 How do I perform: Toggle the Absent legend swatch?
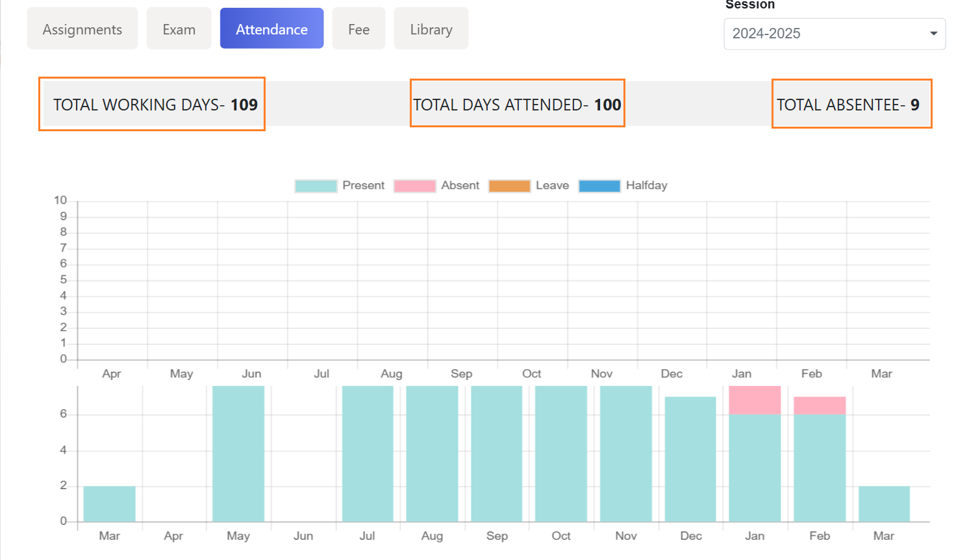pyautogui.click(x=414, y=186)
